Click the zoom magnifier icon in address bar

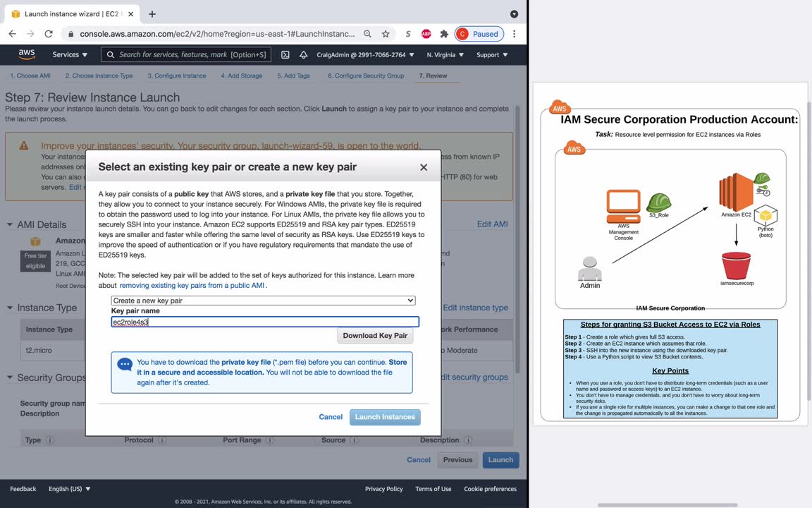[367, 34]
